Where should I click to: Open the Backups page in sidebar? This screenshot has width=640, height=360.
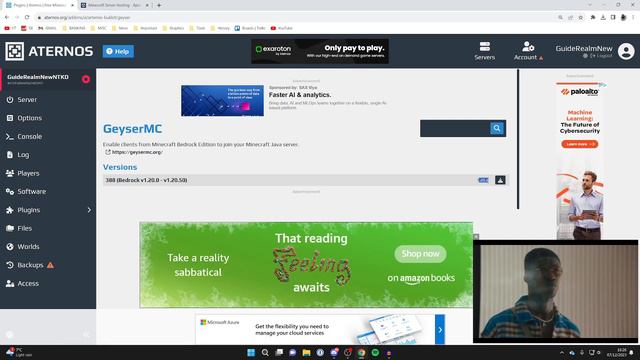[x=30, y=265]
